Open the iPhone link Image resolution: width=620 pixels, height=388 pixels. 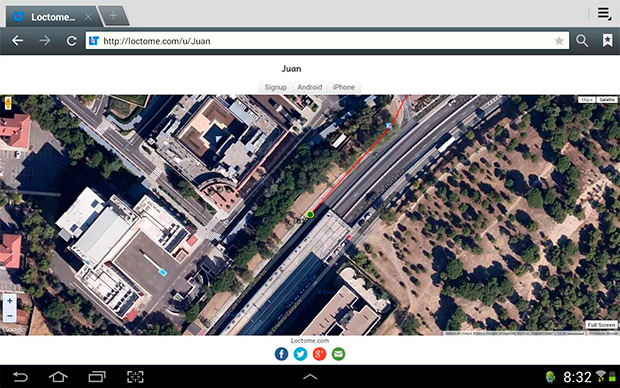[344, 87]
